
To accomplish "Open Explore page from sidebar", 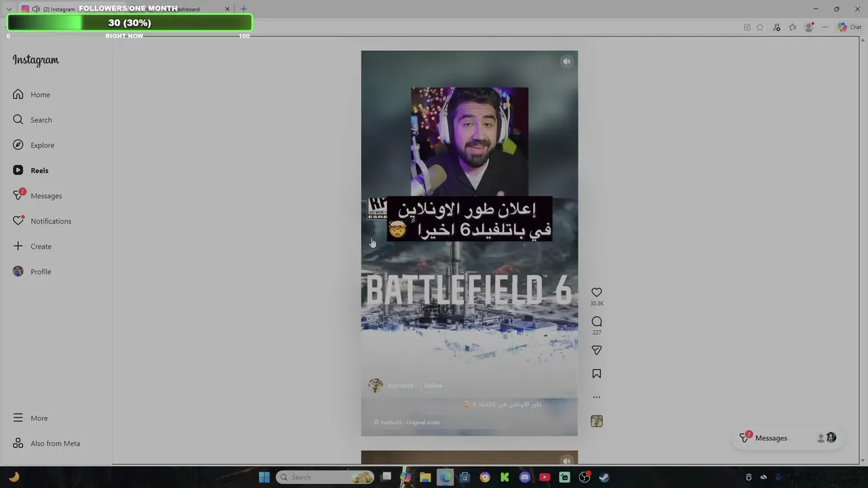I will tap(33, 145).
